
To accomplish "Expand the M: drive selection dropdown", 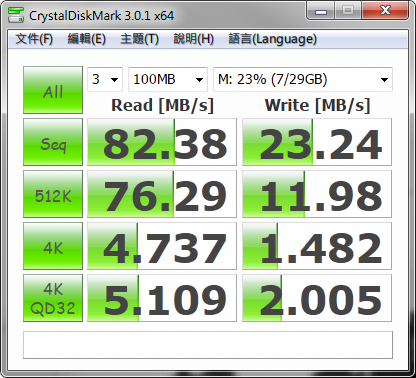I will pyautogui.click(x=303, y=79).
